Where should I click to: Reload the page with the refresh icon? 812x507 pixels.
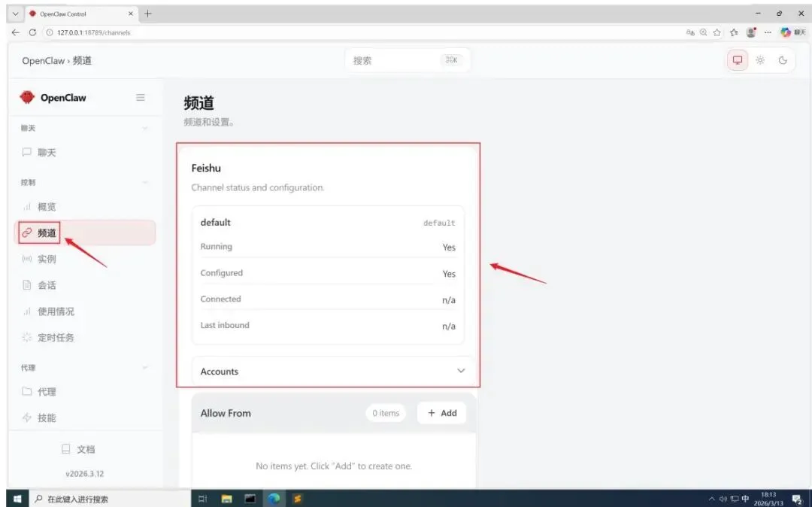[32, 32]
